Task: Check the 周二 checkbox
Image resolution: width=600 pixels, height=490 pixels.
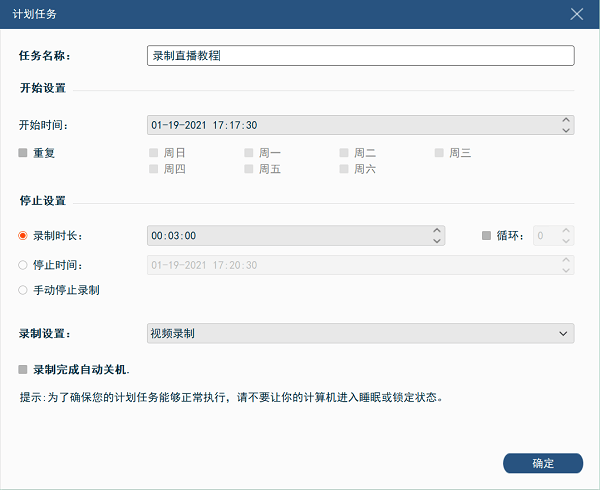Action: pos(344,153)
